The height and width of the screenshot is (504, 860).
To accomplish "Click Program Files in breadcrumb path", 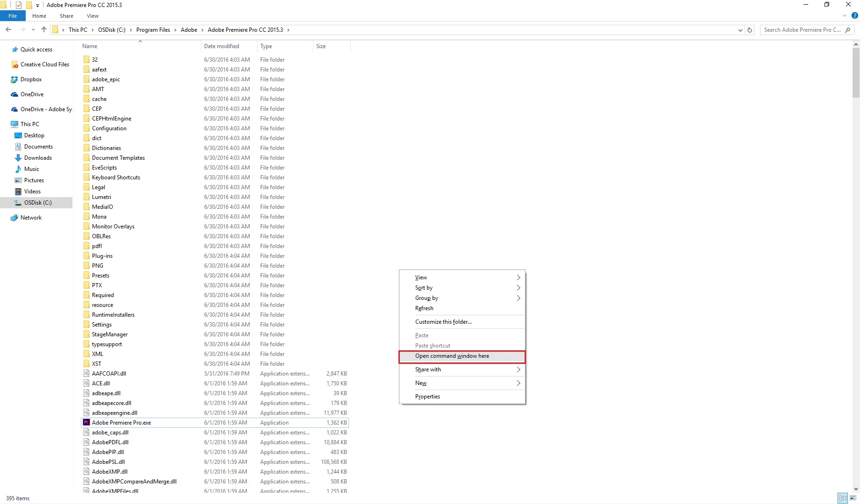I will (x=153, y=30).
